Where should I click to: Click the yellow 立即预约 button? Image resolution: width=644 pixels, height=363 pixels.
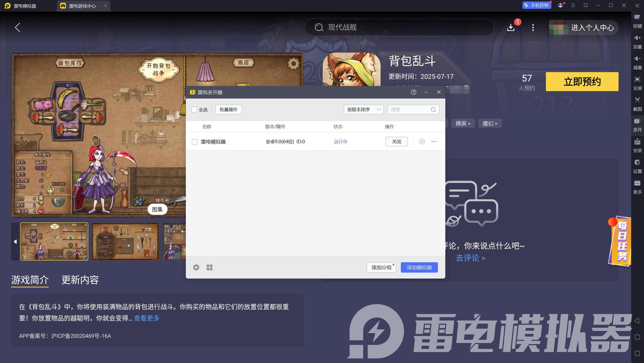[x=582, y=82]
